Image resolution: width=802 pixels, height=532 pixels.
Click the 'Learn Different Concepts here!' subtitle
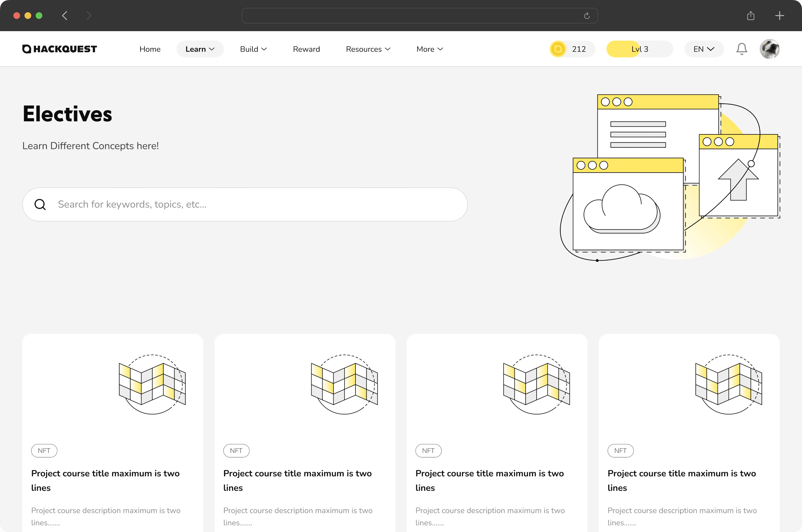click(x=90, y=146)
